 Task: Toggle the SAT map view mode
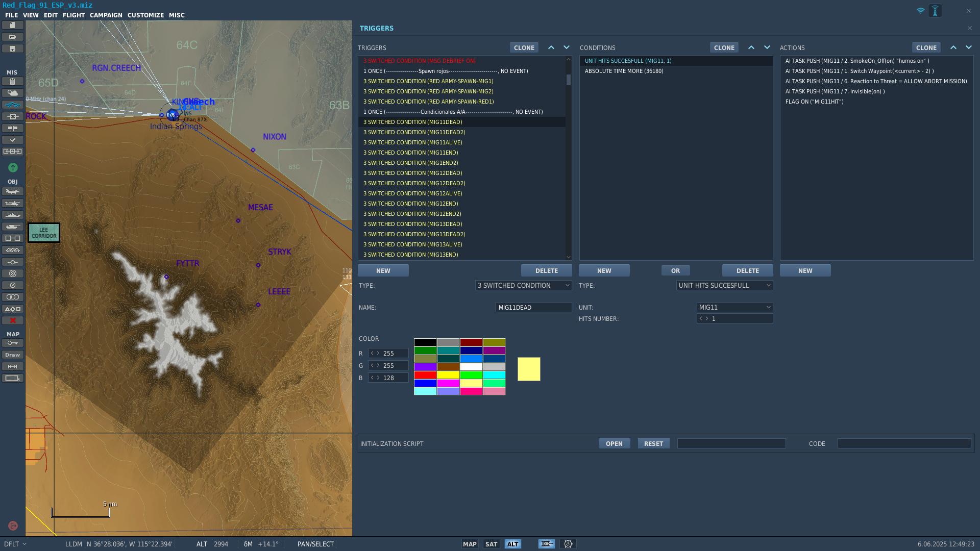(491, 544)
